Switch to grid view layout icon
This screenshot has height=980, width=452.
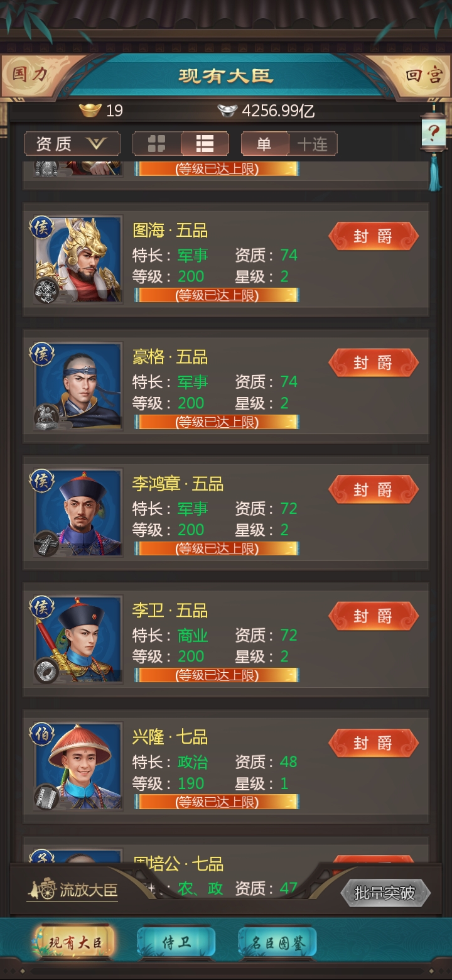[156, 144]
